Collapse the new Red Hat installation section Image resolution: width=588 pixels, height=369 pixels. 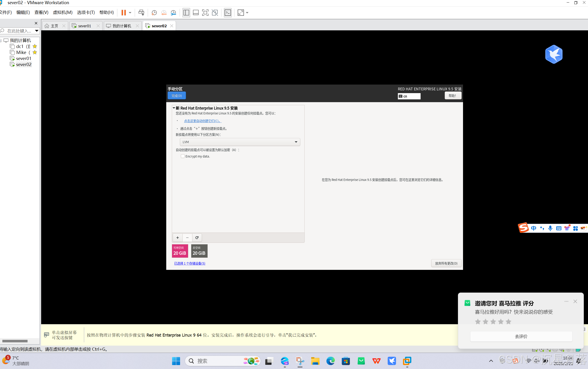(174, 108)
